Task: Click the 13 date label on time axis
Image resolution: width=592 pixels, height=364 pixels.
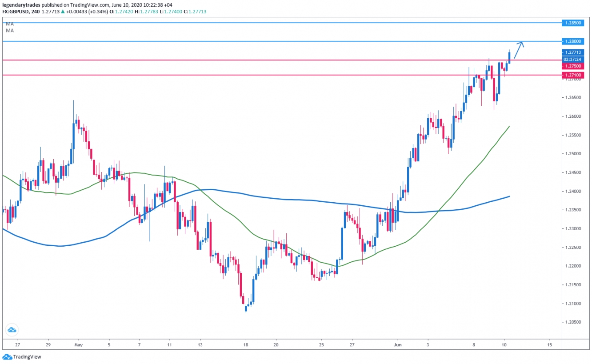Action: [x=200, y=344]
